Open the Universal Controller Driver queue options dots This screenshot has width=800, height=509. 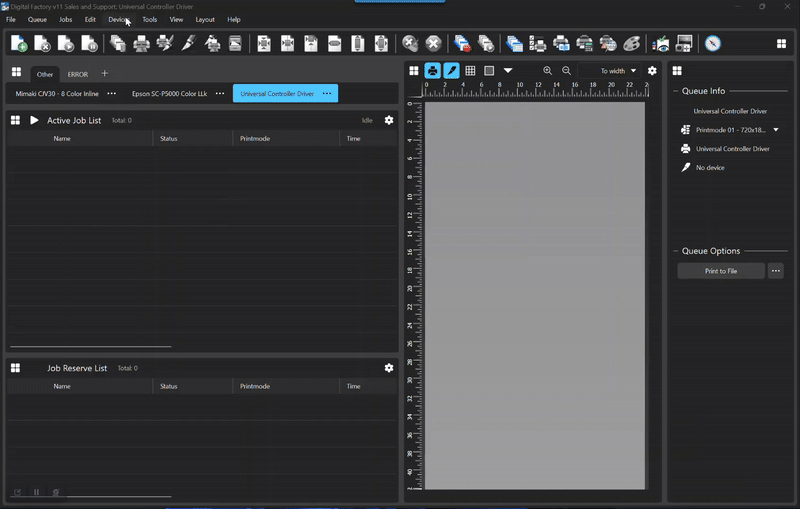[326, 93]
